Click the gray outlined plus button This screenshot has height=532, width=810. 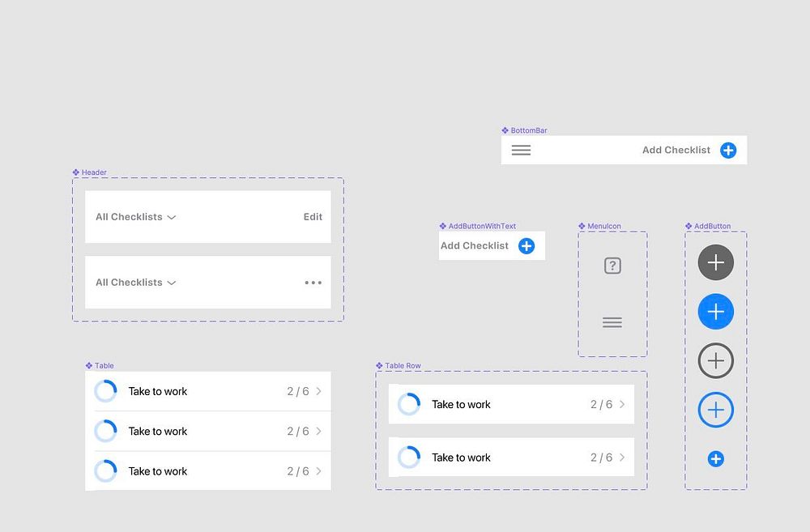[x=716, y=360]
